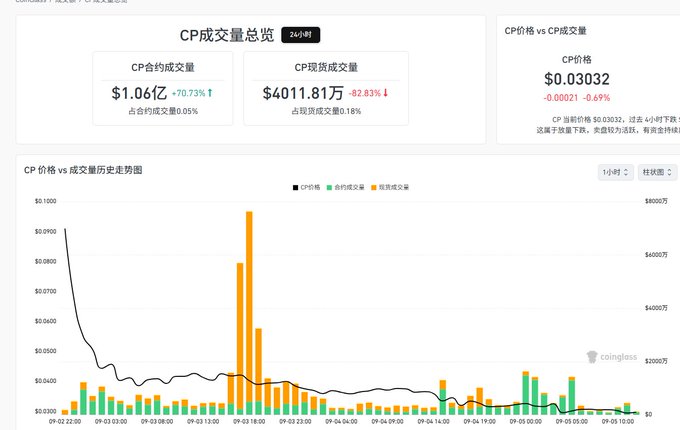This screenshot has height=430, width=680.
Task: Click the 09-05 00:00 x-axis label
Action: point(526,421)
